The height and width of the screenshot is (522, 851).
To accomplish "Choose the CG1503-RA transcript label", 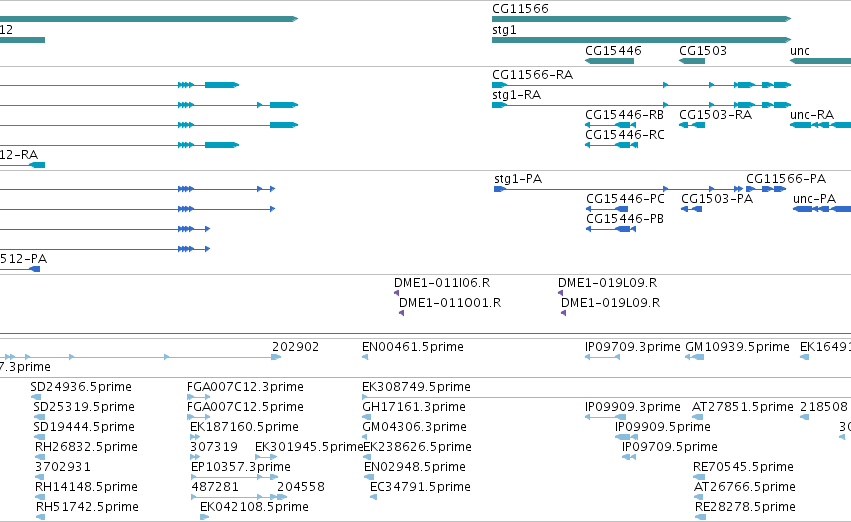I will point(715,115).
